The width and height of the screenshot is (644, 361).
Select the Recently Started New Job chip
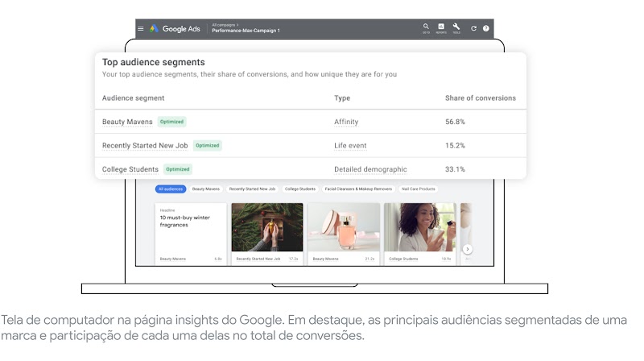coord(252,189)
